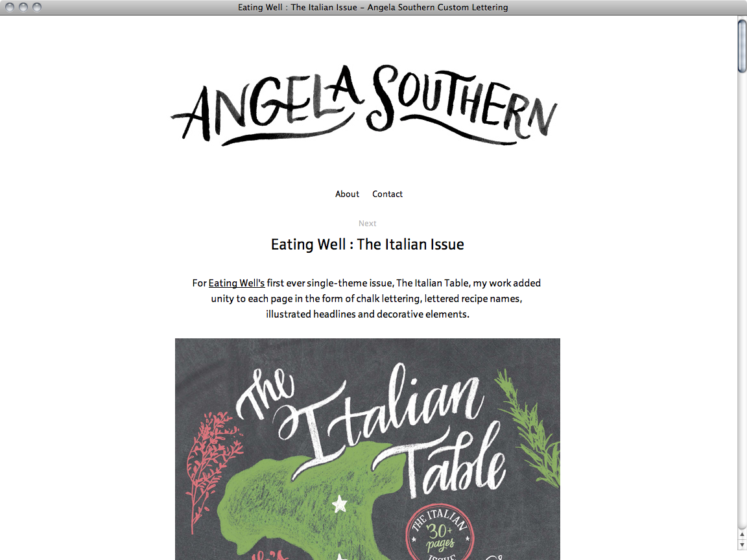Click the vertical scrollbar thumb

(x=742, y=46)
